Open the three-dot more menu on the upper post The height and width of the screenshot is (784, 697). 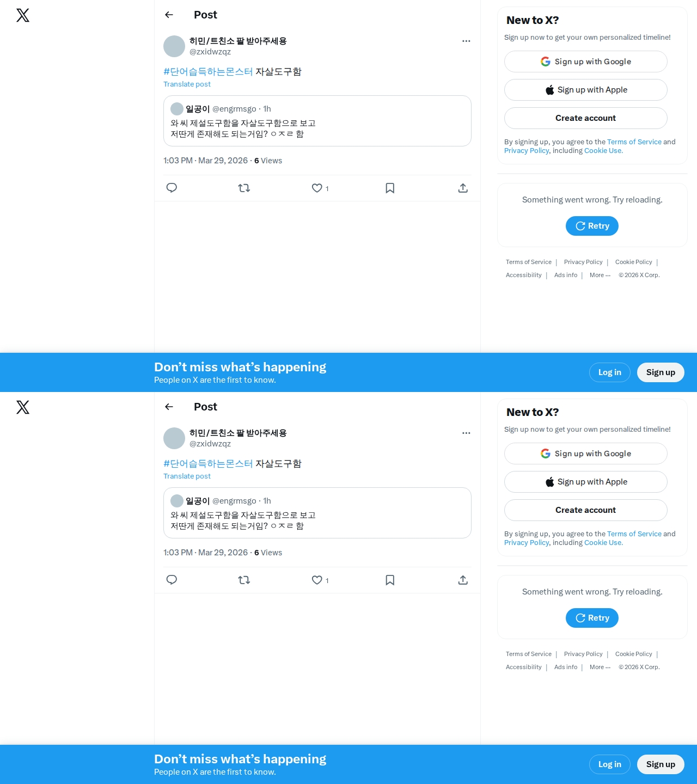tap(466, 41)
